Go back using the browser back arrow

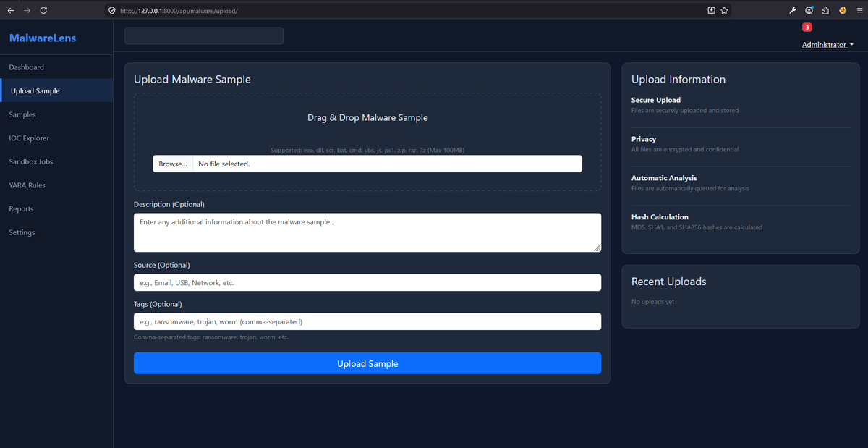pos(11,10)
